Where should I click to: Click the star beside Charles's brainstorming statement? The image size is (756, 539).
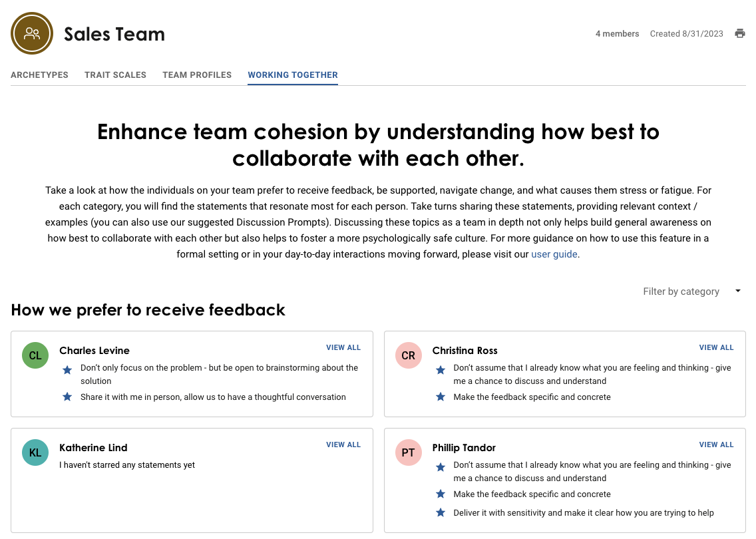(x=67, y=370)
